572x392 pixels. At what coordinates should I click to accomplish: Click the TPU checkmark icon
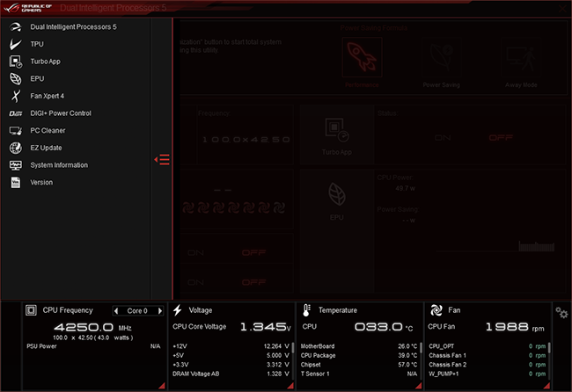click(x=15, y=44)
